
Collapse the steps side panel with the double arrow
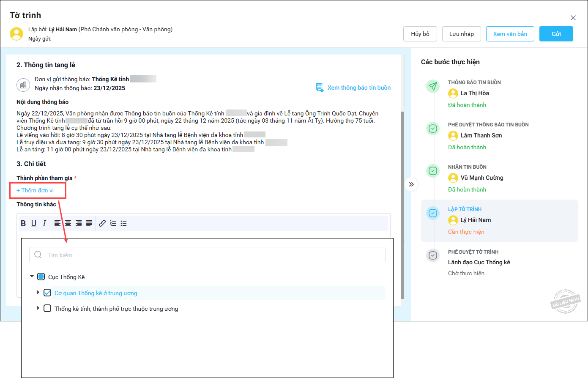coord(411,184)
